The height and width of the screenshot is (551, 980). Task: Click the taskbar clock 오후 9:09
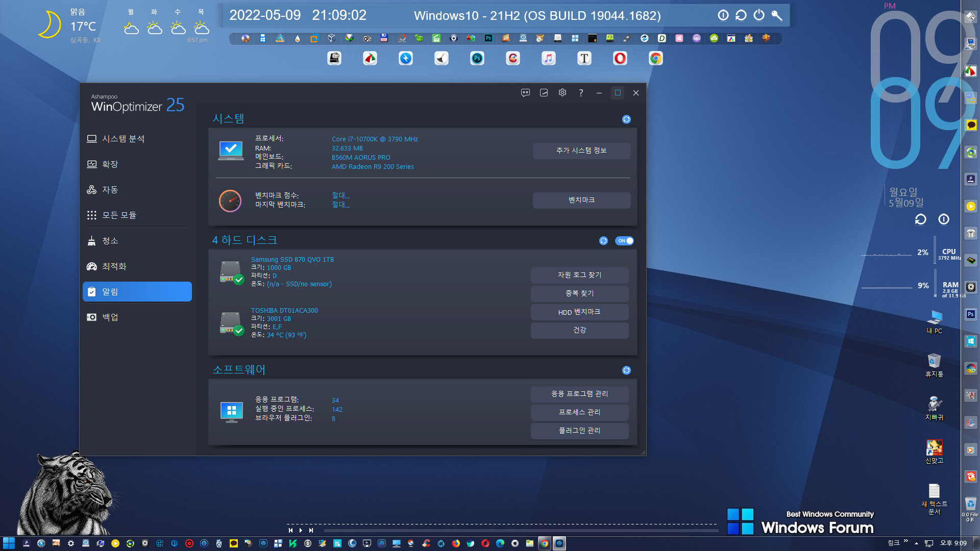point(953,543)
